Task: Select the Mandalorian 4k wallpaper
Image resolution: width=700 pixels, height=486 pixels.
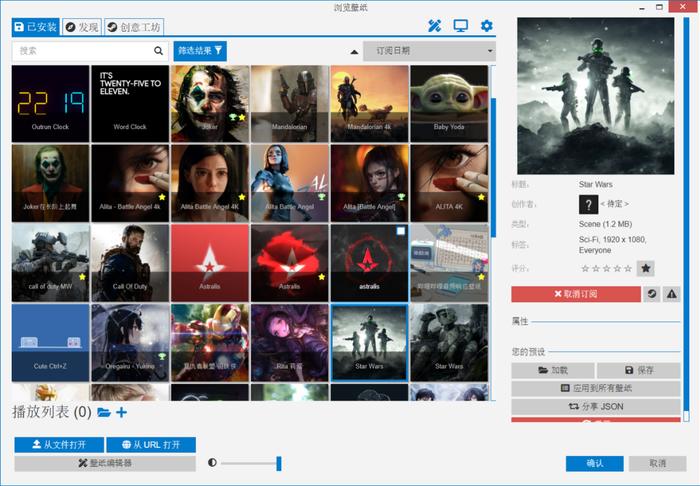Action: click(x=369, y=104)
